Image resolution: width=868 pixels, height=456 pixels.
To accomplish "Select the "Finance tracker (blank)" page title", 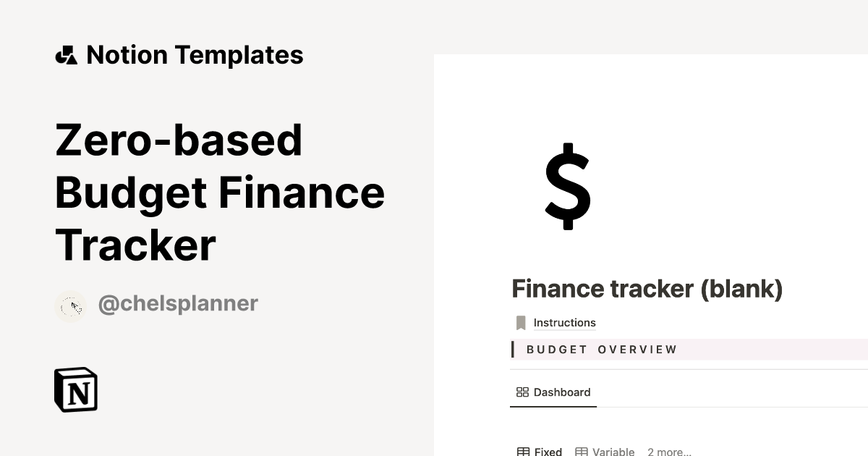I will [x=647, y=288].
